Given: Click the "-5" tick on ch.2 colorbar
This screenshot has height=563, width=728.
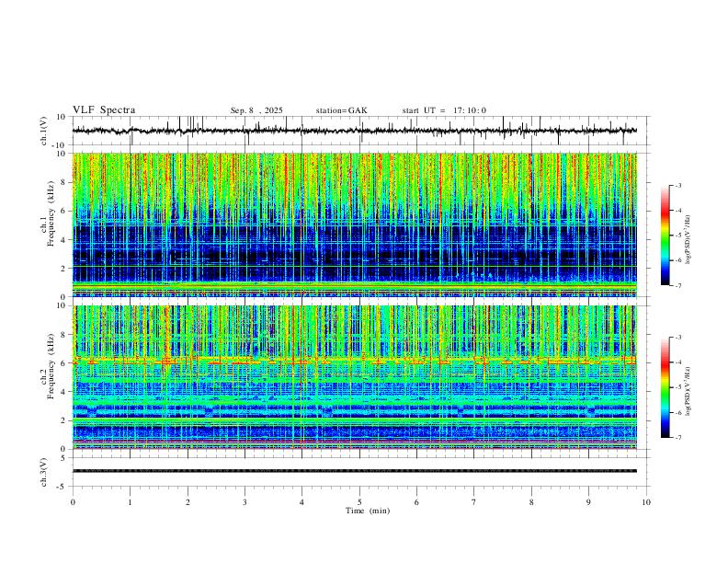Looking at the screenshot, I should click(678, 387).
